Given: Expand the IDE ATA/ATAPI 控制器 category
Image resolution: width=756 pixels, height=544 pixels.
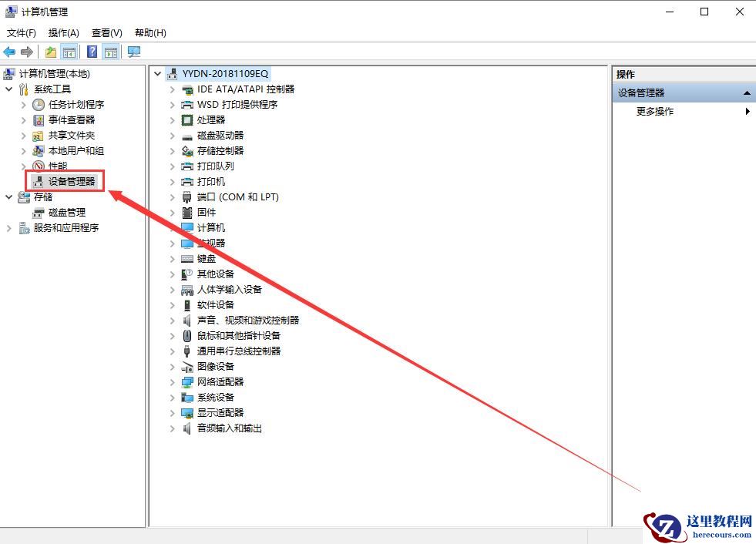Looking at the screenshot, I should [172, 89].
